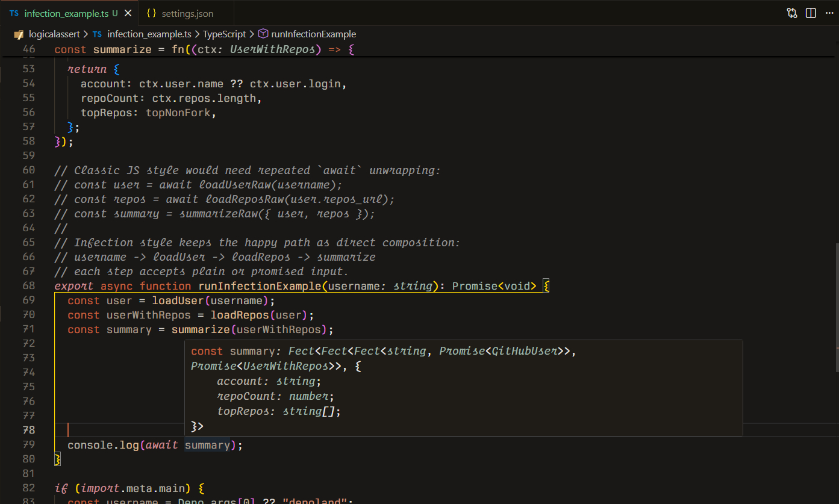Click the braces icon on settings.json tab
This screenshot has width=839, height=504.
(152, 13)
